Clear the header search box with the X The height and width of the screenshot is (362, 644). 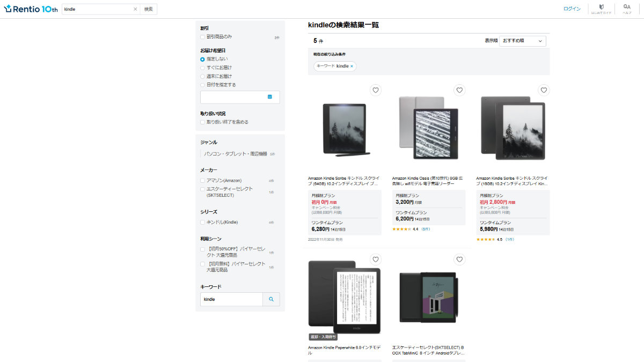coord(135,9)
